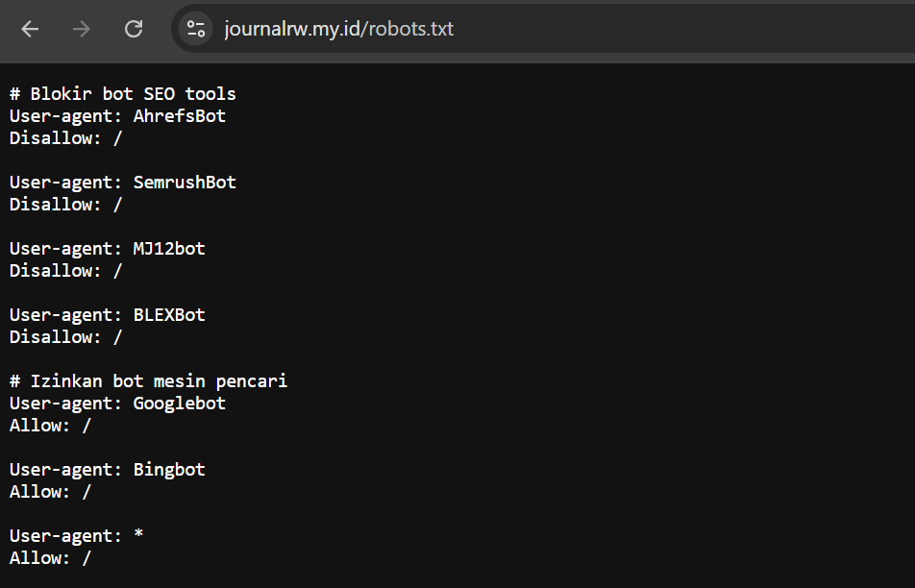Click the browser forward arrow
Screen dimensions: 915x588
coord(82,29)
